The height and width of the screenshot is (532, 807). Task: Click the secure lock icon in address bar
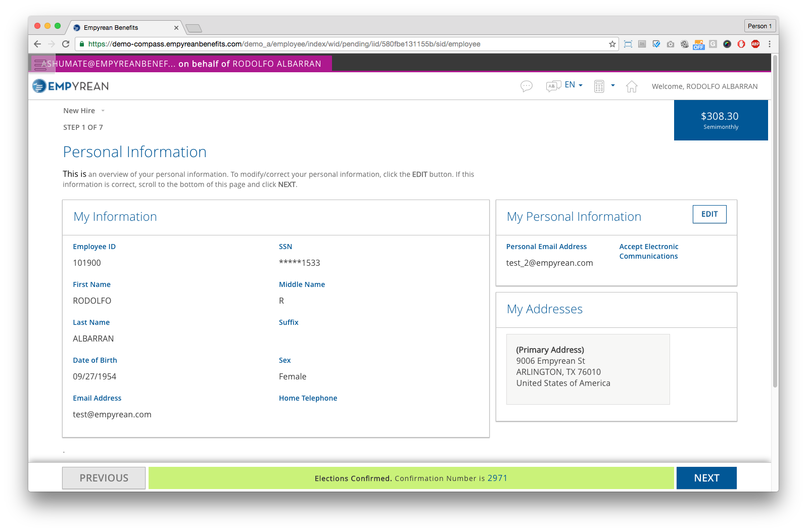[82, 44]
